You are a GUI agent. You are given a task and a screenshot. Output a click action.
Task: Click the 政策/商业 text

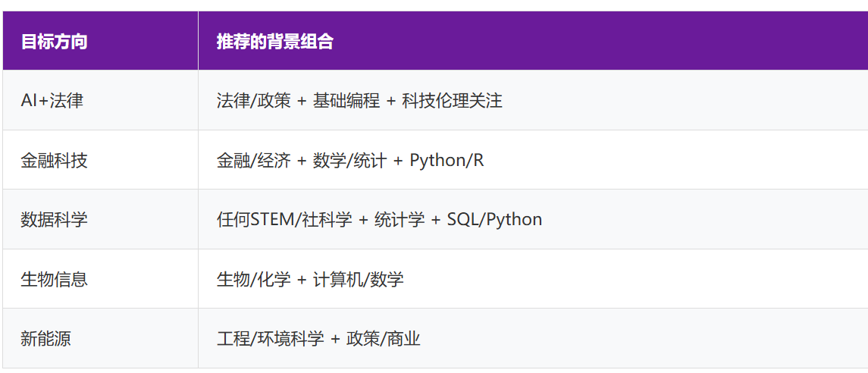383,338
